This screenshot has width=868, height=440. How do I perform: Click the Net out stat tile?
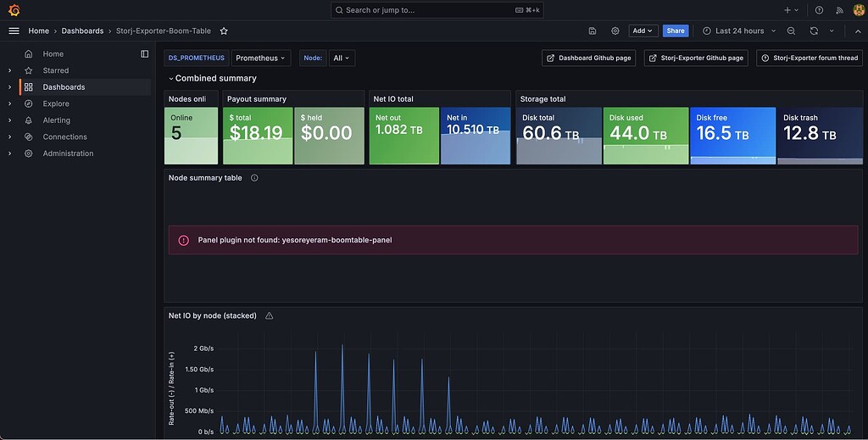click(x=404, y=136)
